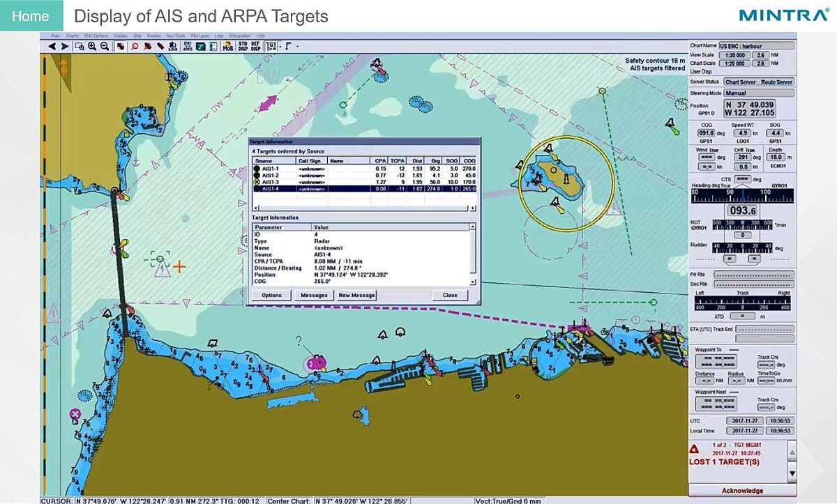The height and width of the screenshot is (504, 837).
Task: Click the orange cross cursor marker on chart
Action: tap(179, 266)
